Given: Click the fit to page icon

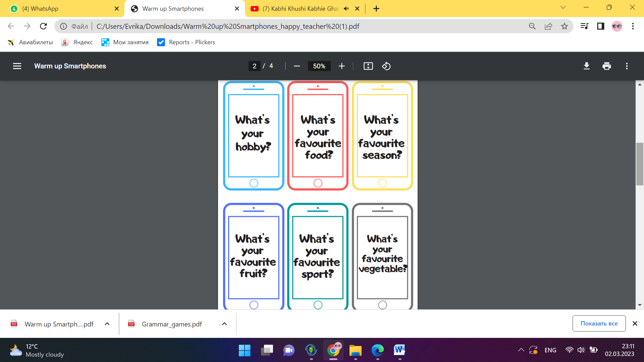Looking at the screenshot, I should tap(368, 66).
